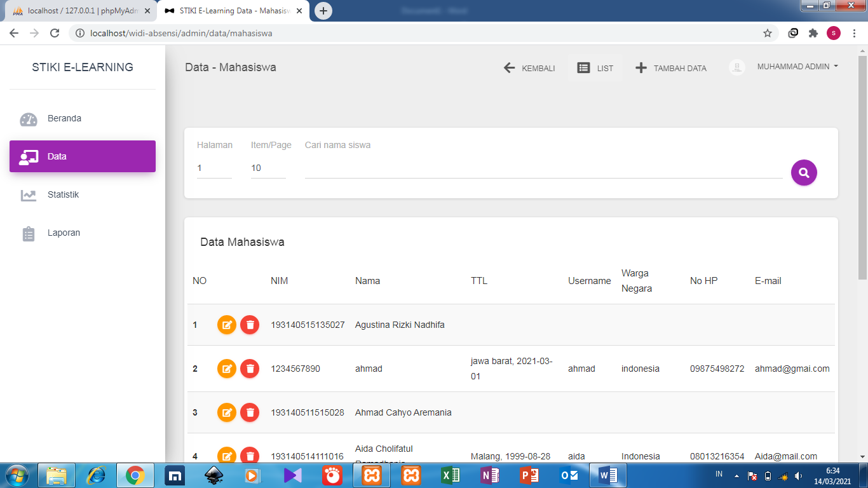The height and width of the screenshot is (488, 868).
Task: Open the Windows Start menu
Action: pyautogui.click(x=16, y=475)
